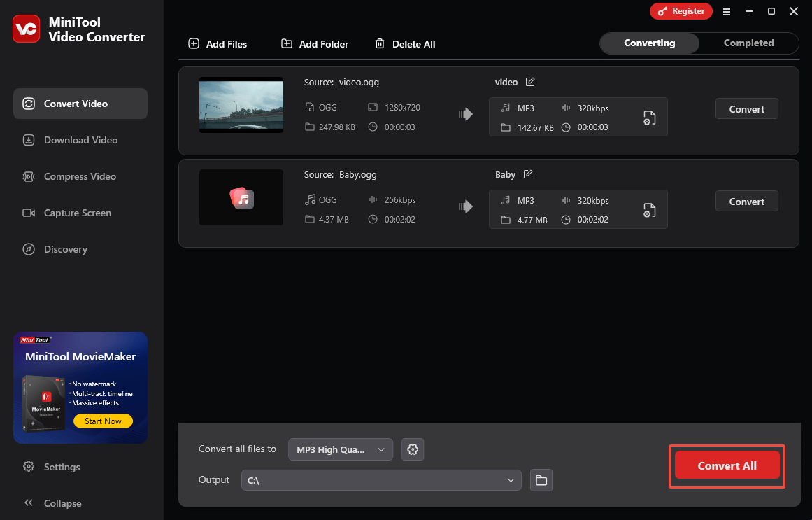
Task: Click the Register button
Action: click(681, 11)
